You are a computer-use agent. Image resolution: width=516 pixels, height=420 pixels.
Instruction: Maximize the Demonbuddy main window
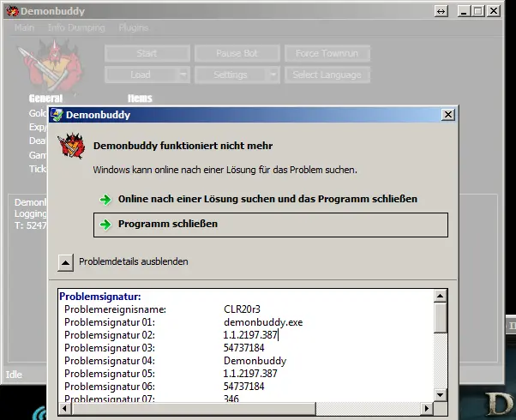click(478, 11)
